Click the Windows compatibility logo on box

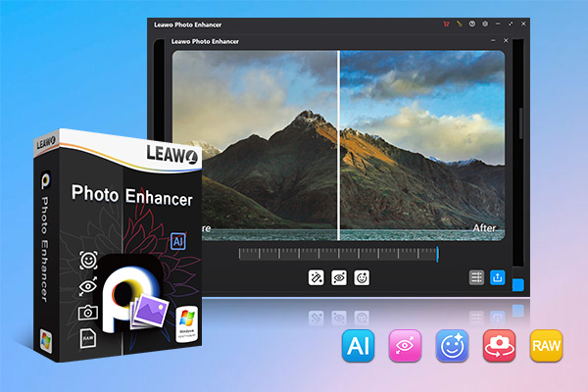(187, 324)
